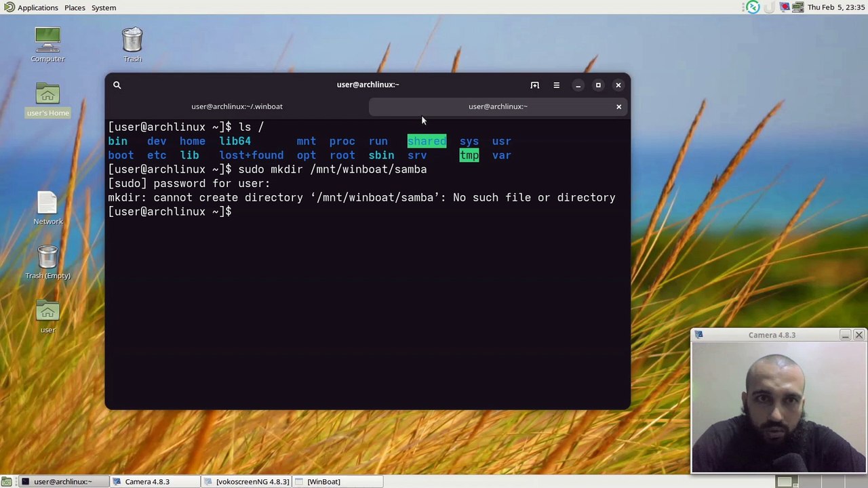Click the 'No such file or directory' error
The height and width of the screenshot is (488, 868).
click(534, 198)
